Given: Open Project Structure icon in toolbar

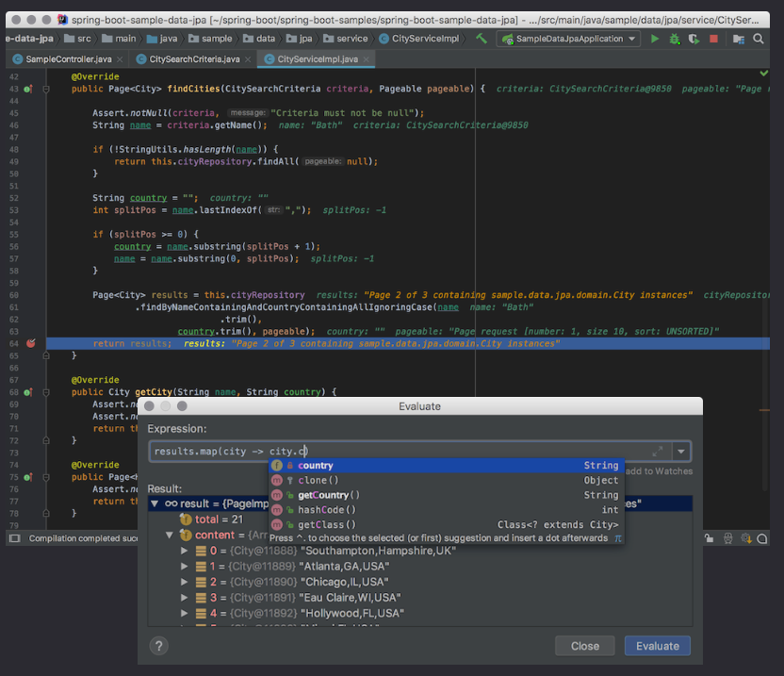Looking at the screenshot, I should tap(739, 39).
